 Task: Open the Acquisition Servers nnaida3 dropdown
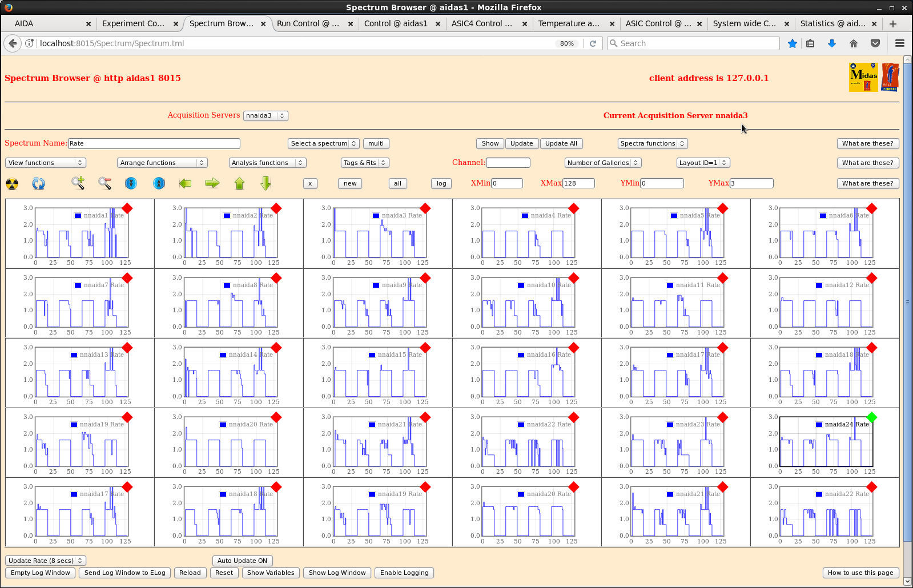[266, 116]
